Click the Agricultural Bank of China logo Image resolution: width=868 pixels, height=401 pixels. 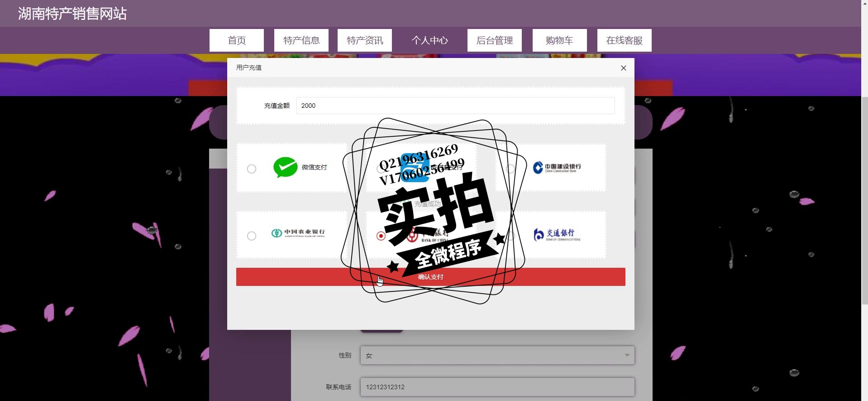click(298, 233)
